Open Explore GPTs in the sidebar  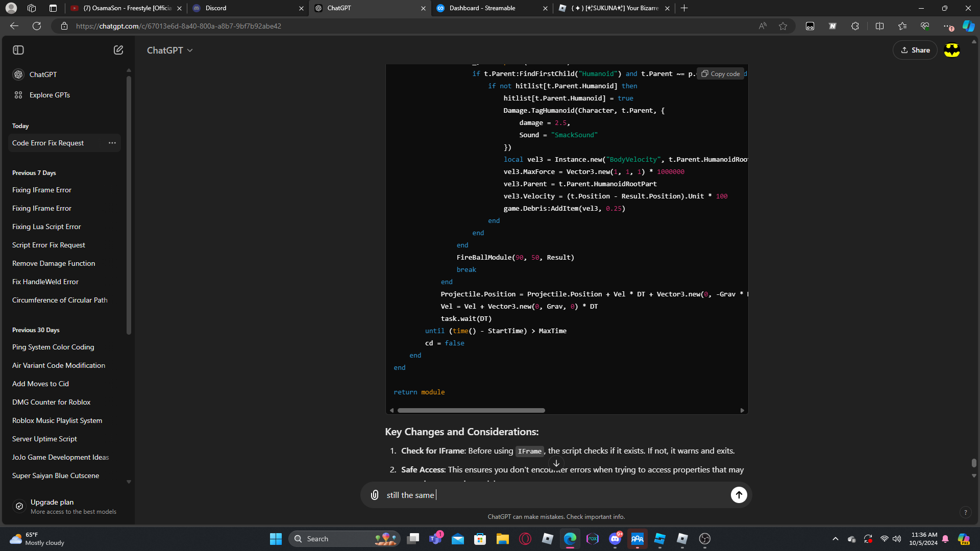[x=50, y=95]
